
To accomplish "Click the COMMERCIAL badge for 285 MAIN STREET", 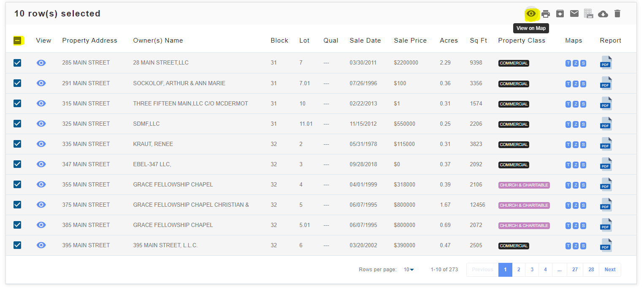I will [514, 63].
